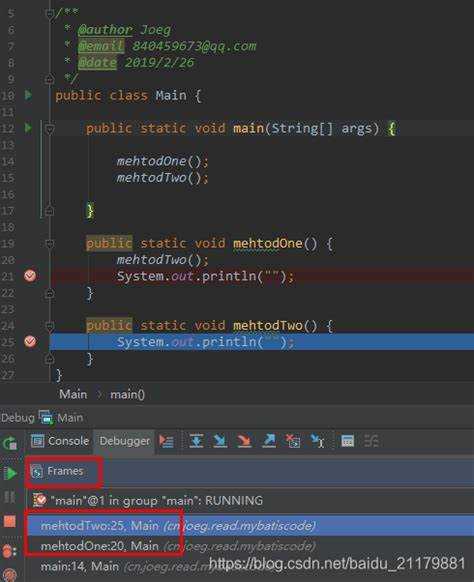Image resolution: width=474 pixels, height=582 pixels.
Task: Toggle breakpoint on line 25
Action: pyautogui.click(x=30, y=341)
